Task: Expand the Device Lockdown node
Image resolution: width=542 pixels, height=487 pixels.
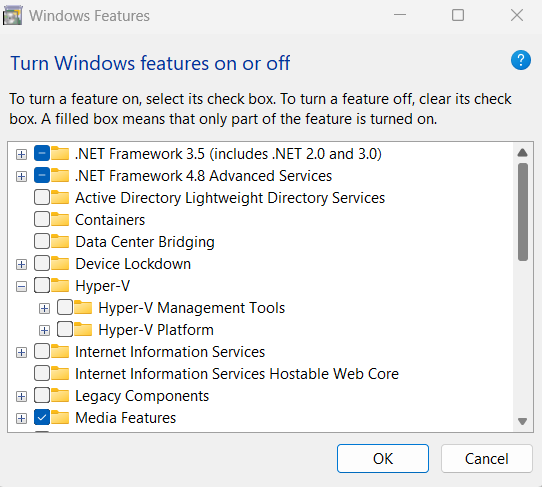Action: (21, 264)
